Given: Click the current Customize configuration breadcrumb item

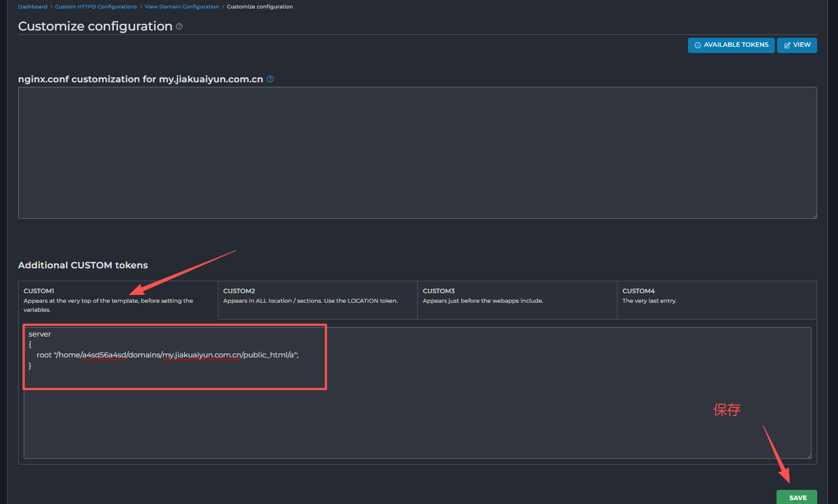Looking at the screenshot, I should (259, 7).
